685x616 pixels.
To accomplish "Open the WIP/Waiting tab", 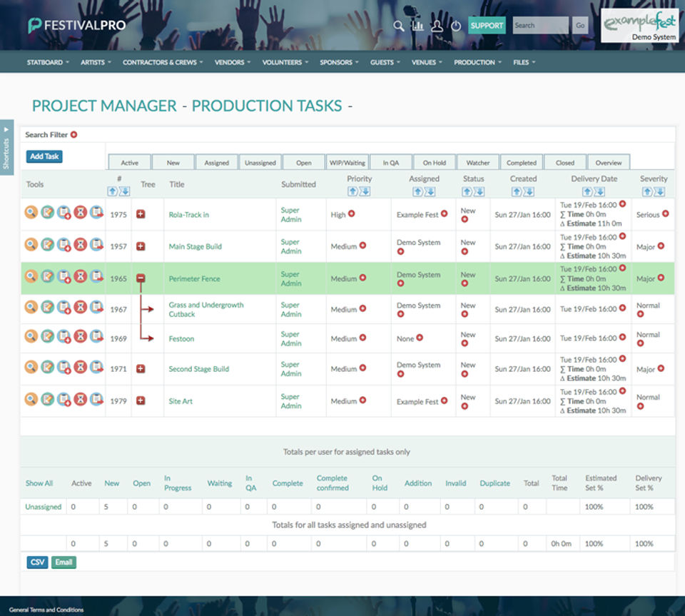I will (347, 162).
